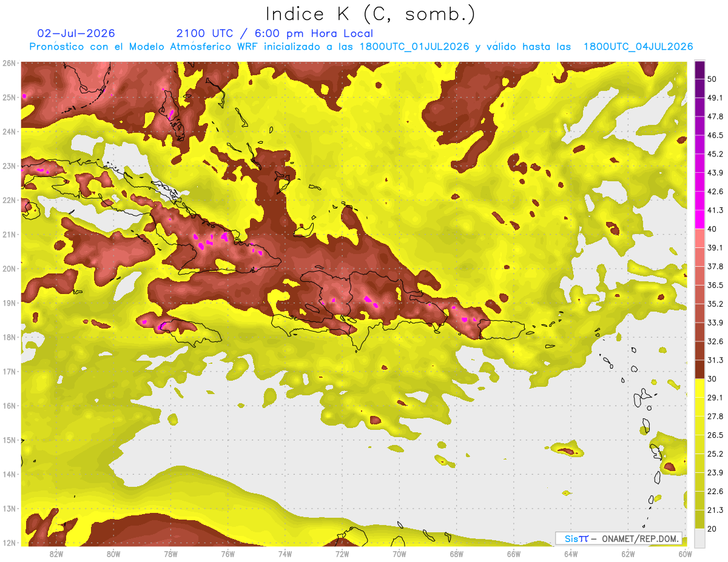The height and width of the screenshot is (562, 728).
Task: Click the 26N latitude label
Action: [8, 63]
